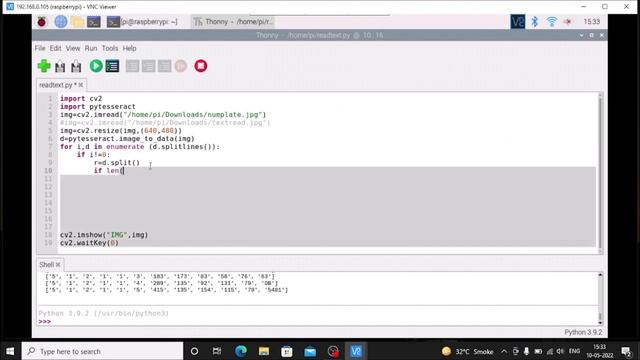Open the Edit menu in Thonny
Viewport: 640px width, 360px height.
click(x=55, y=48)
